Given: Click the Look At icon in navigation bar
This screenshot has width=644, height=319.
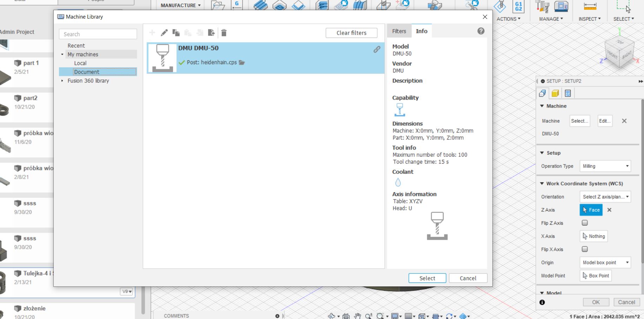Looking at the screenshot, I should (346, 316).
